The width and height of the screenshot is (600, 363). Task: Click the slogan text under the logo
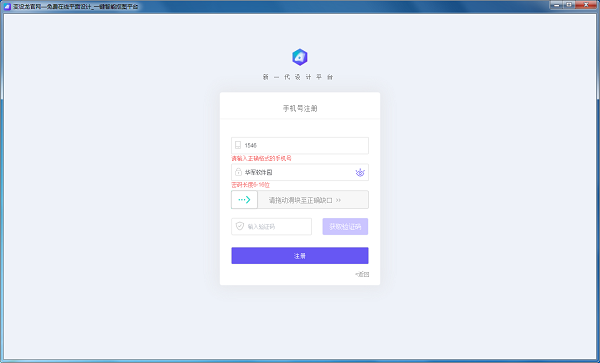pyautogui.click(x=298, y=77)
